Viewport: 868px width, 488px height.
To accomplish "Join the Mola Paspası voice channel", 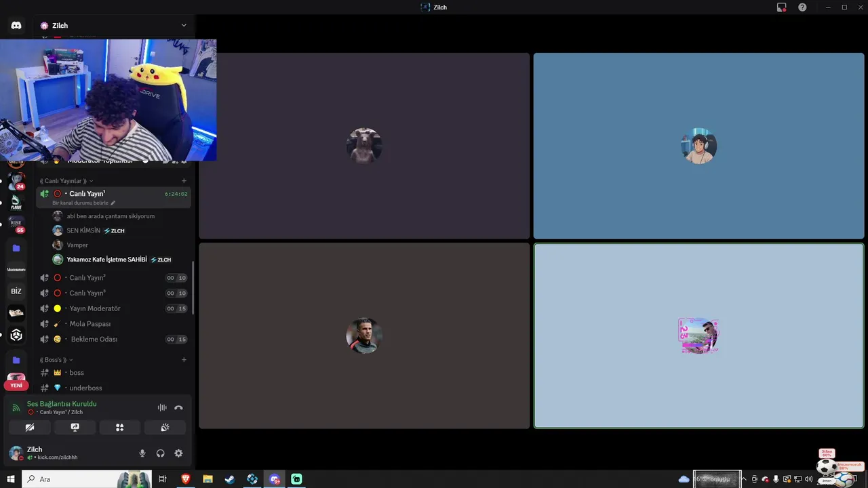I will tap(113, 324).
